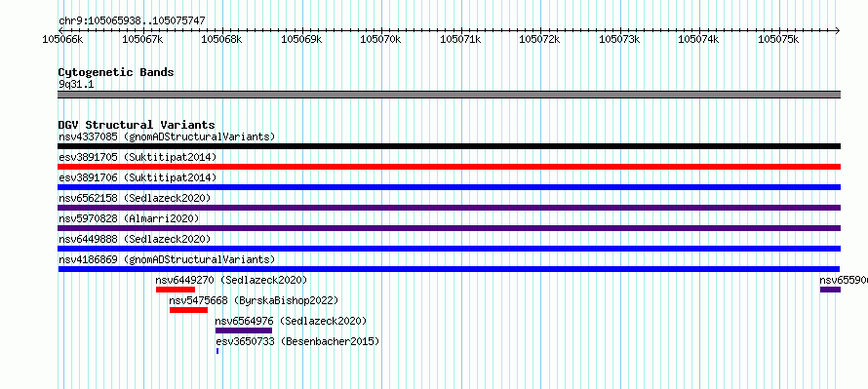This screenshot has height=389, width=868.
Task: Click the 105072k ruler tick label
Action: coord(539,39)
